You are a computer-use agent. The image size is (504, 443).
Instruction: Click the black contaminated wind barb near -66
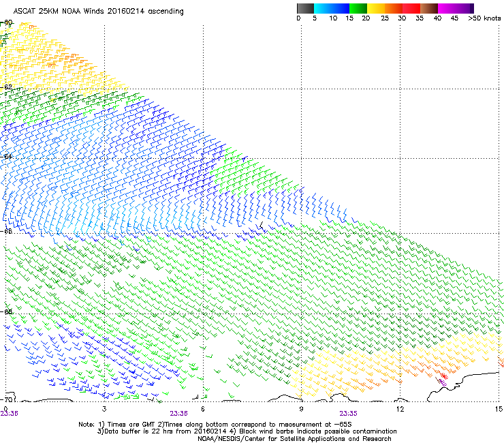point(262,226)
